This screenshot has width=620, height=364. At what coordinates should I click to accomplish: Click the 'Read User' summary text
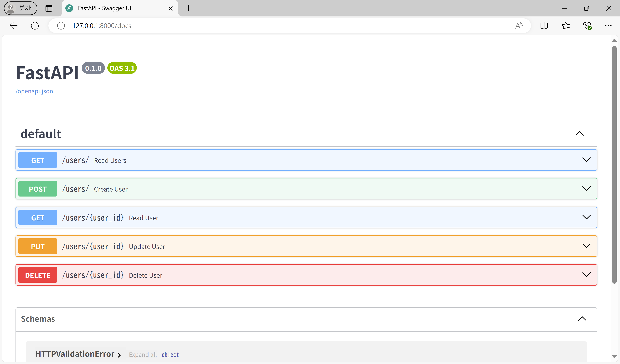143,218
